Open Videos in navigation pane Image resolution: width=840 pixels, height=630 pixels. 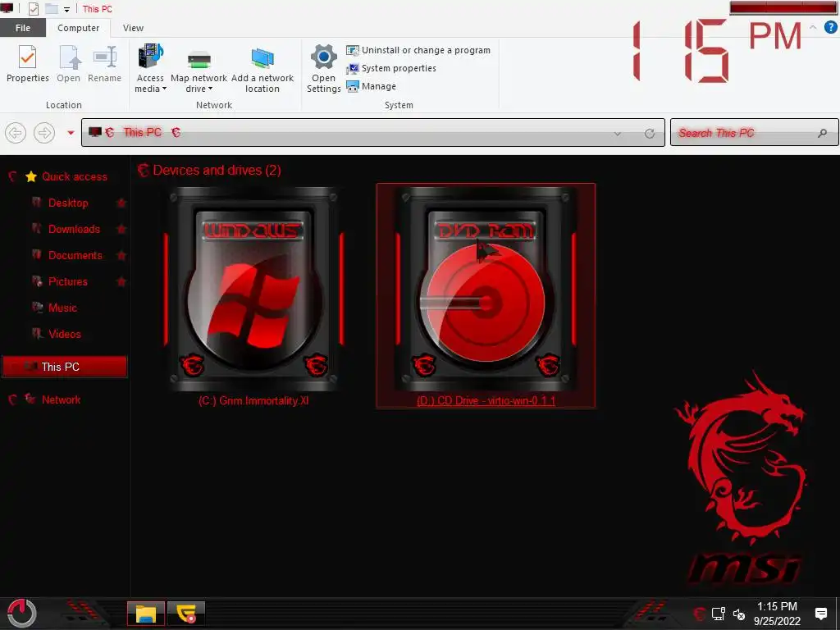(64, 335)
